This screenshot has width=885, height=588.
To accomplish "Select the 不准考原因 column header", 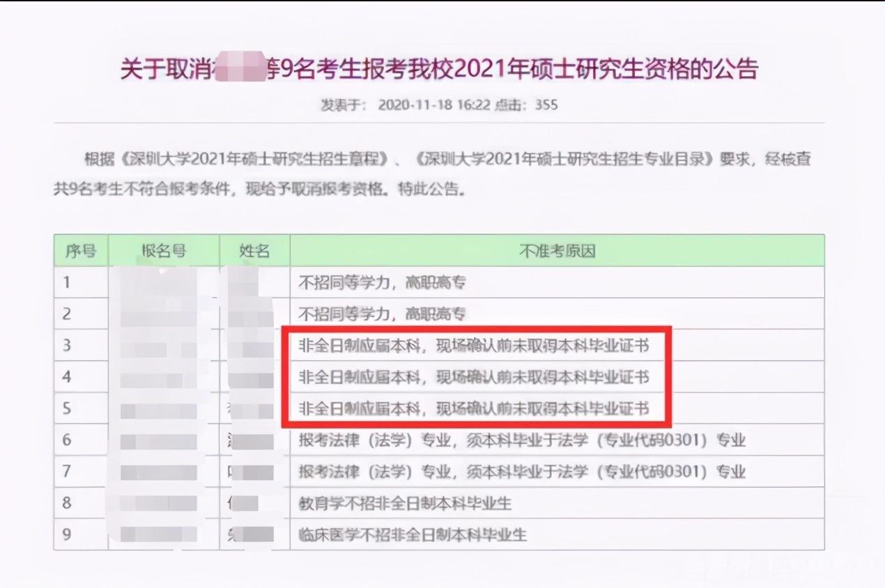I will click(557, 251).
